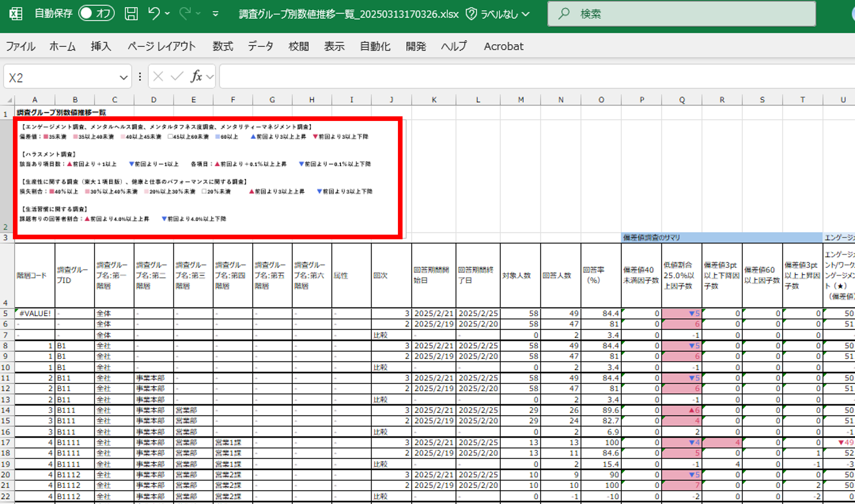Click the Insert Function fx icon

click(197, 76)
